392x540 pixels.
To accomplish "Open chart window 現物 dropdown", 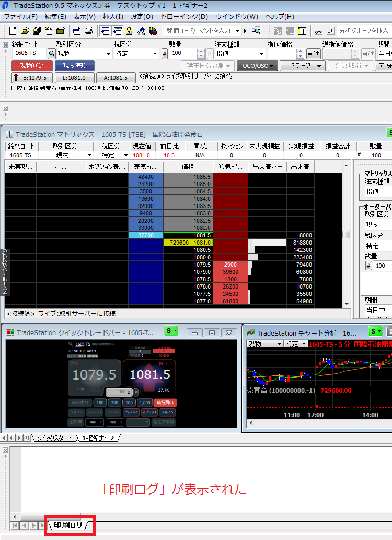I will pyautogui.click(x=279, y=343).
